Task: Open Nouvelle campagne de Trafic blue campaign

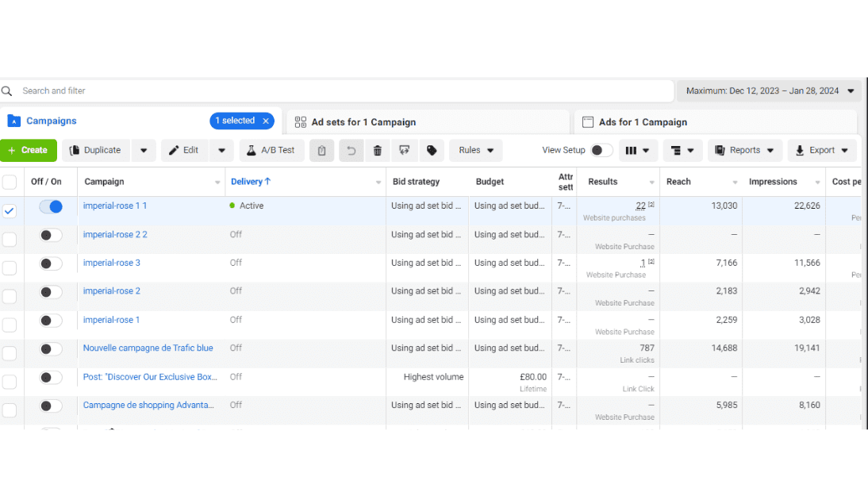Action: click(x=148, y=348)
